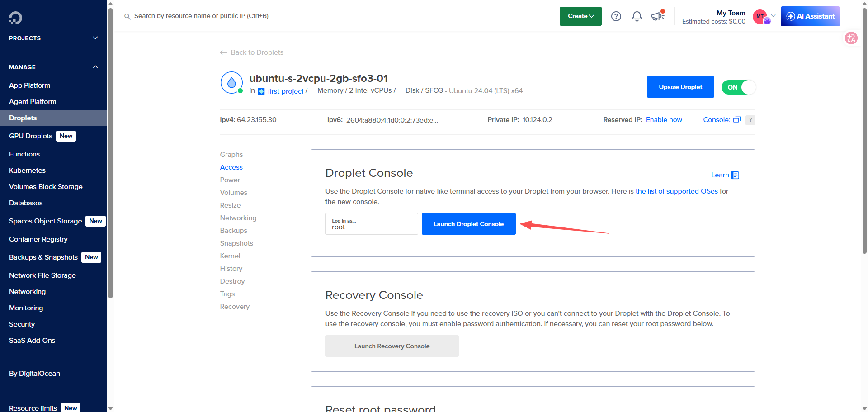
Task: Select the Access tab
Action: point(231,167)
